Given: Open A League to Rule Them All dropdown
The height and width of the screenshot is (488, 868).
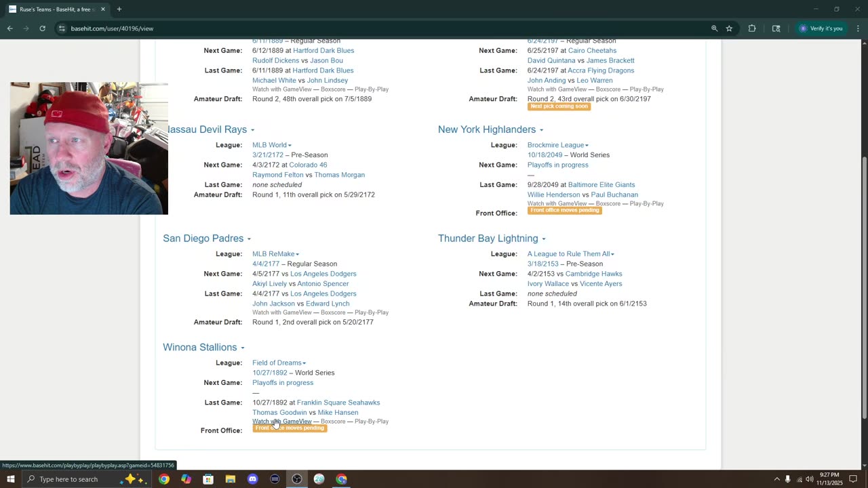Looking at the screenshot, I should [571, 254].
